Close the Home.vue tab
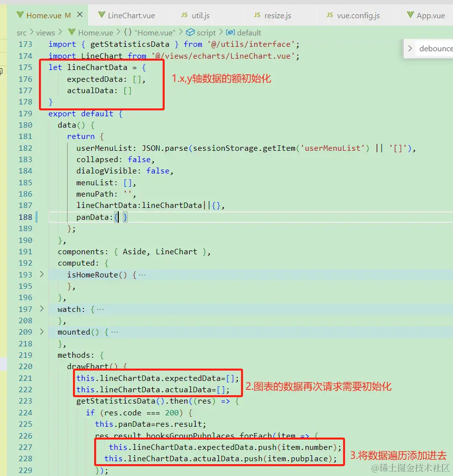Viewport: 453px width, 476px height. click(x=80, y=15)
